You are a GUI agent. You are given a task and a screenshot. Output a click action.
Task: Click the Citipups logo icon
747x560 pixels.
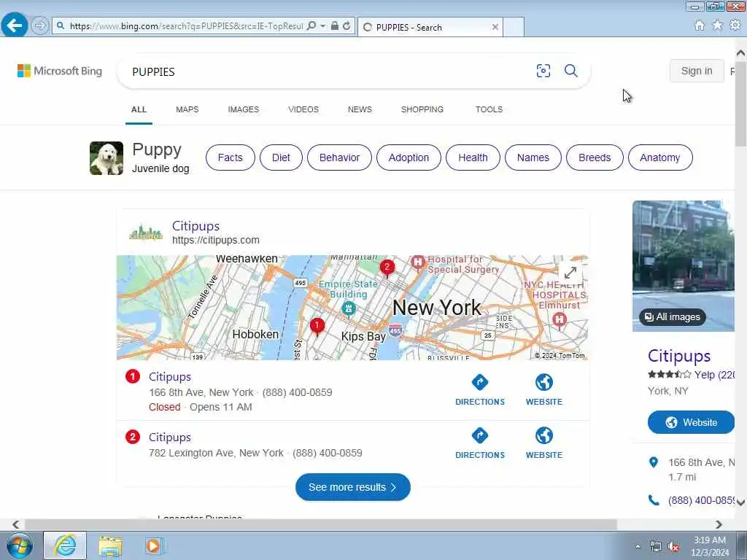click(146, 233)
